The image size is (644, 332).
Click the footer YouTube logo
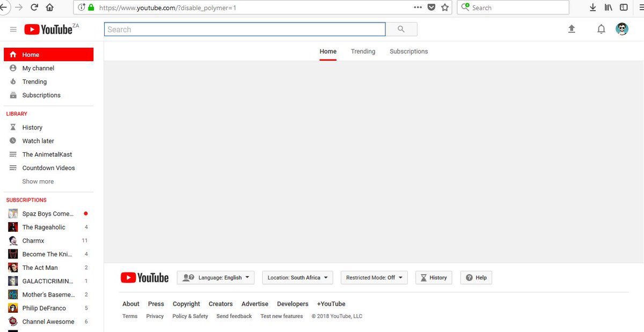coord(144,277)
